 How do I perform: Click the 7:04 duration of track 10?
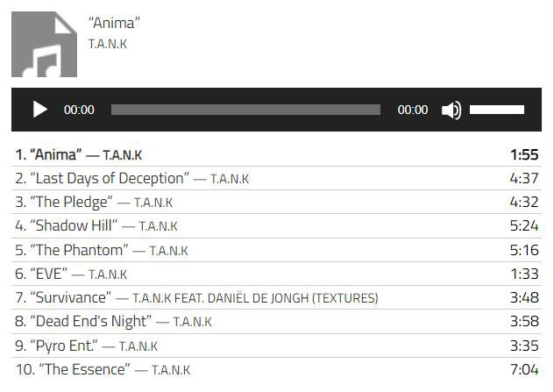tap(523, 369)
